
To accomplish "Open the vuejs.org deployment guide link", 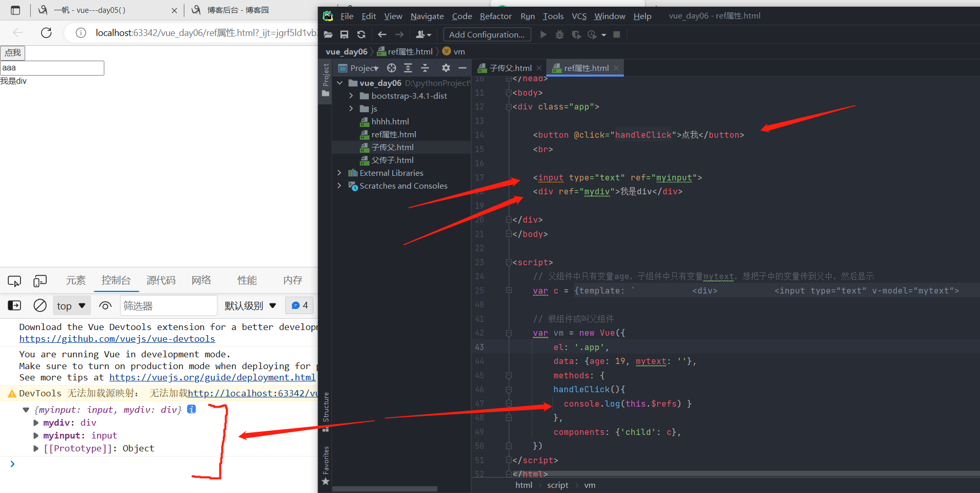I will 212,377.
